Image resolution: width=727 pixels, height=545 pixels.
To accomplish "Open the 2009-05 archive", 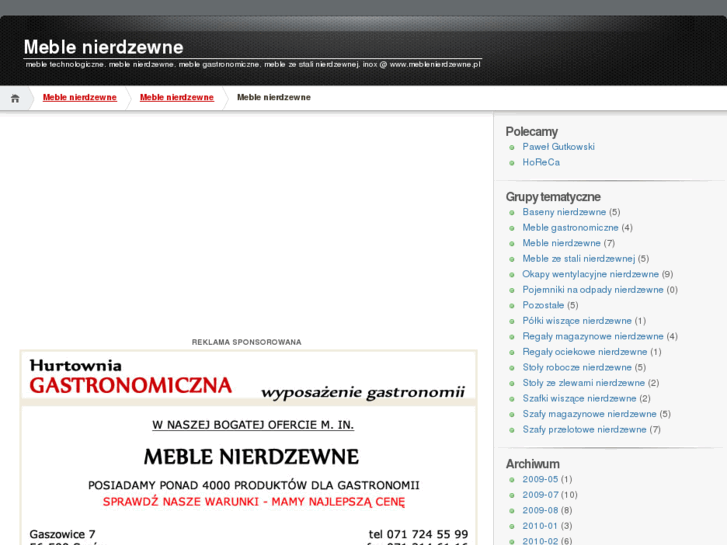I will [540, 479].
